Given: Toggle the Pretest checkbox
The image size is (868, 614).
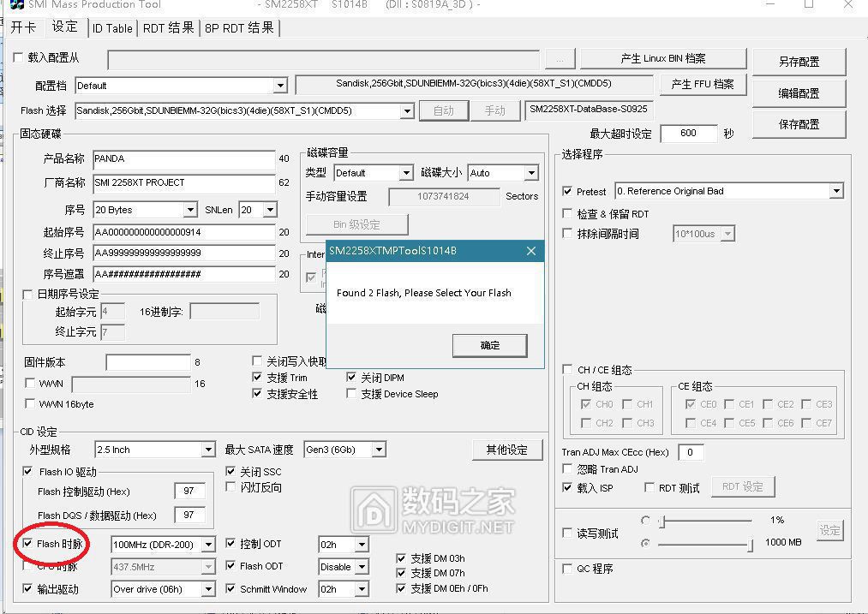Looking at the screenshot, I should click(567, 191).
